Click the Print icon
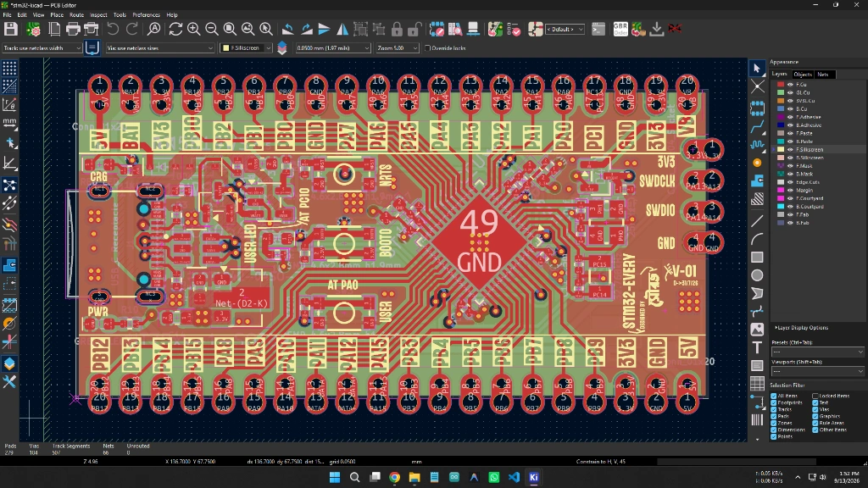 tap(73, 29)
